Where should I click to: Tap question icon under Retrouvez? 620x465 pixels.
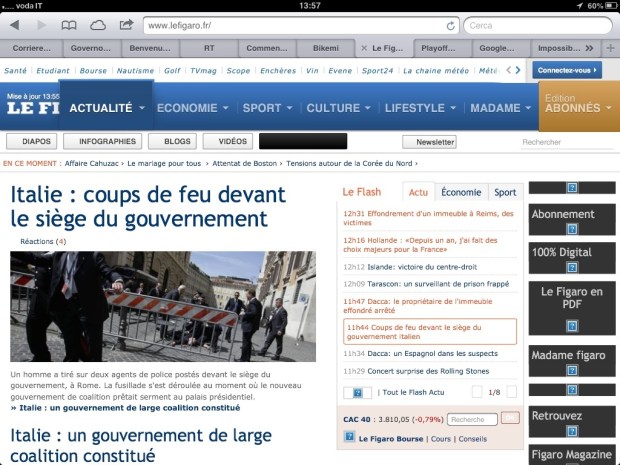572,431
